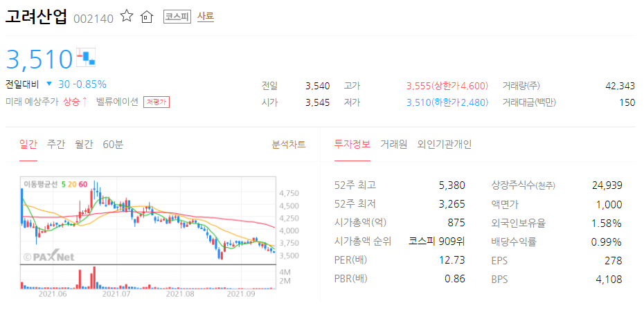
Task: Click the 상장주식수 value 24,939
Action: 607,185
